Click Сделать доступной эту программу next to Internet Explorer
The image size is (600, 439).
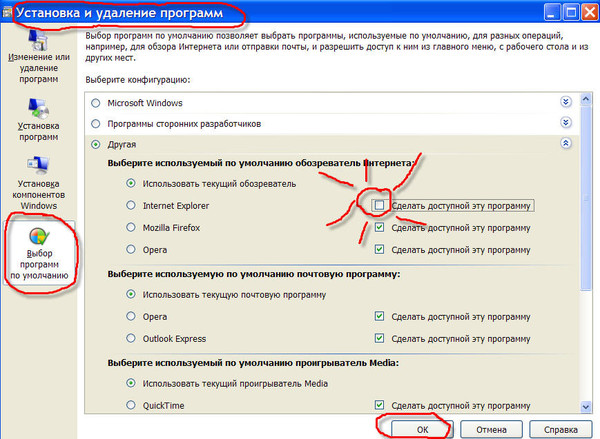point(461,206)
